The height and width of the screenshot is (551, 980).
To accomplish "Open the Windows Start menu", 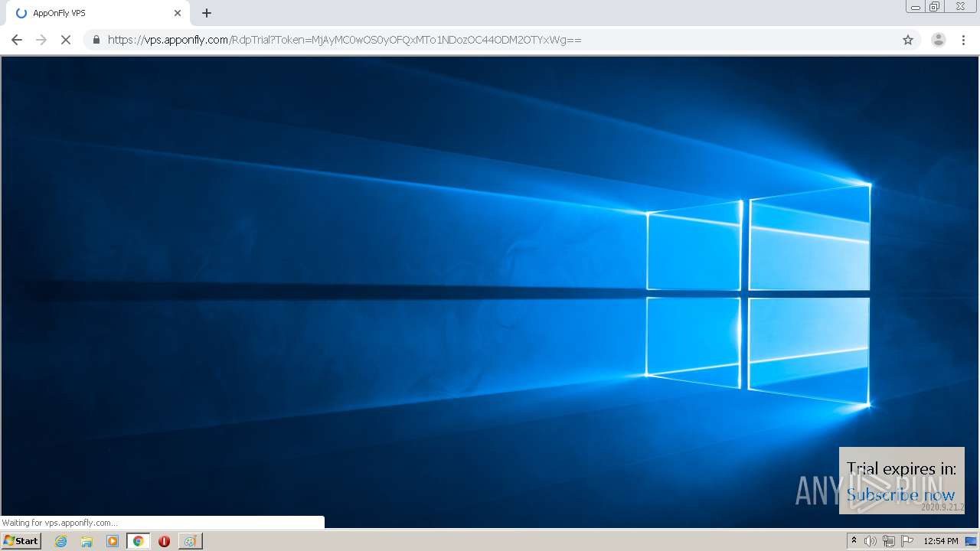I will pyautogui.click(x=21, y=541).
